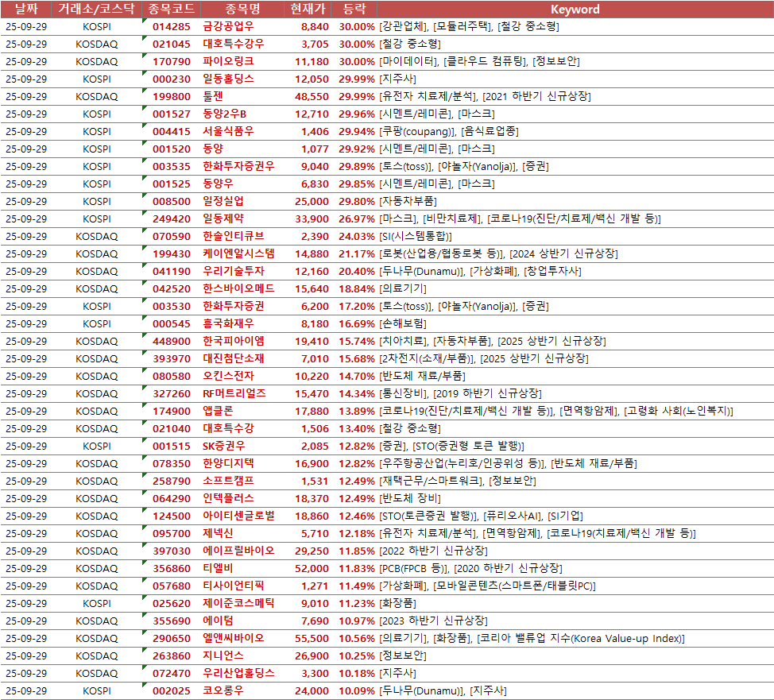
Task: Select the 인텍플러스 stock name
Action: (228, 499)
